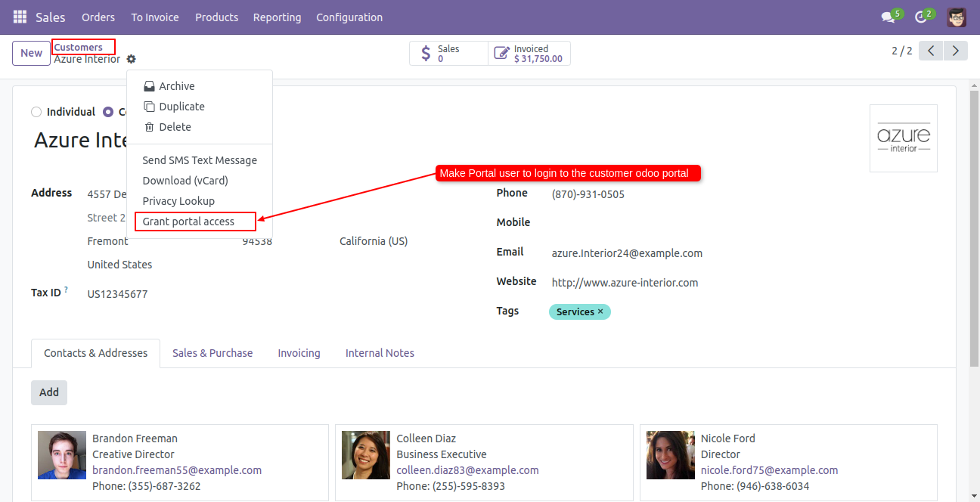
Task: Click the Sales dollar sign icon
Action: [x=426, y=54]
